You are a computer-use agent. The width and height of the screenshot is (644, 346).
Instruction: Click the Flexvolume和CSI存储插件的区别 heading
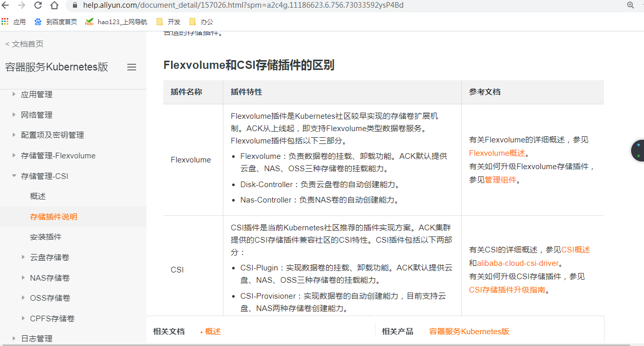[249, 65]
